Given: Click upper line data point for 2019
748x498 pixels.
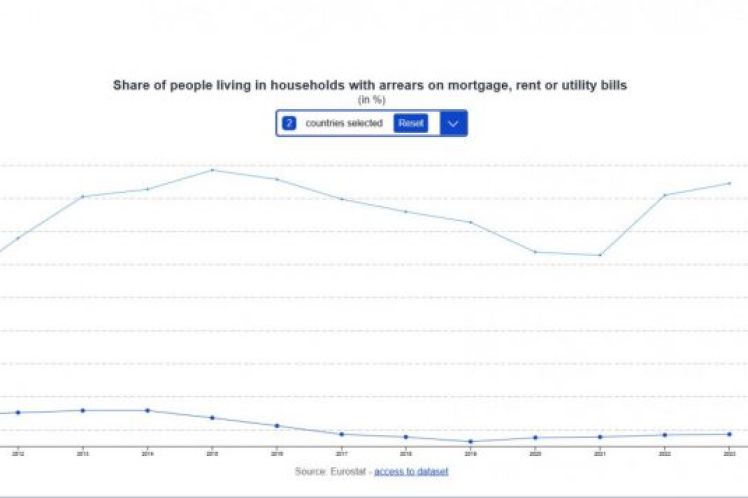Looking at the screenshot, I should point(471,222).
